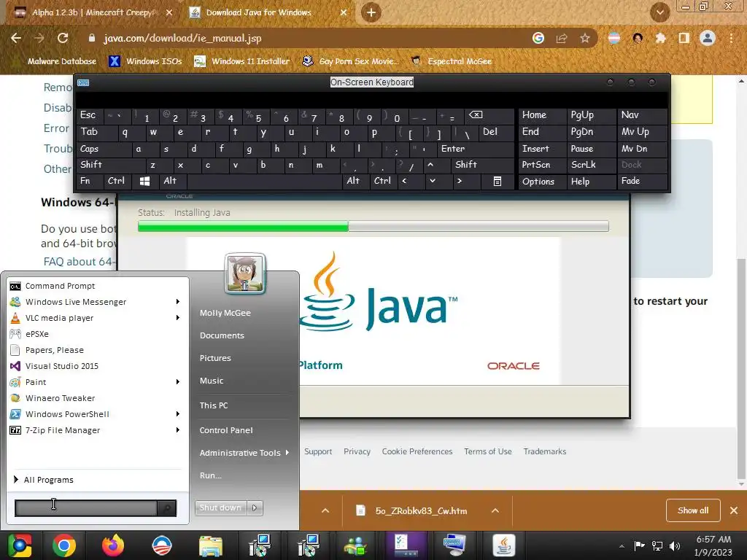Switch to Download Java for Windows tab

point(267,12)
